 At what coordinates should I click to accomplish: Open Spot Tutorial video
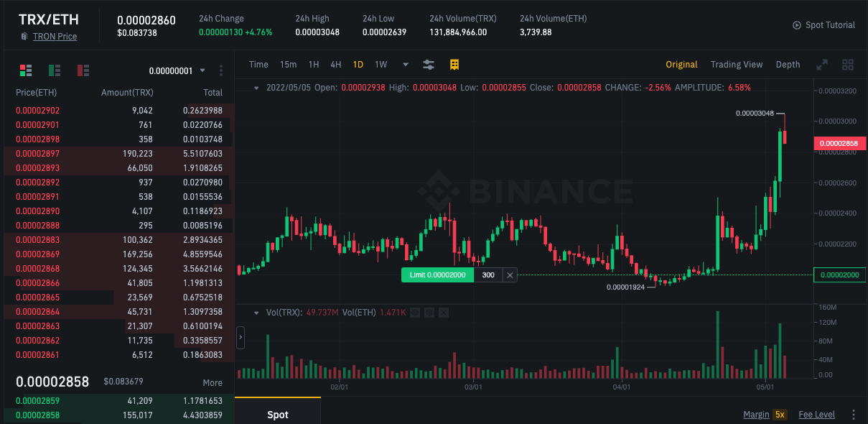tap(823, 25)
